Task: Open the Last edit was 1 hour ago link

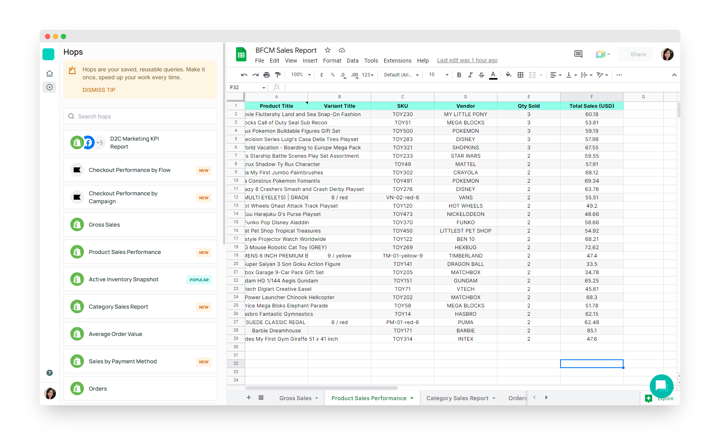Action: pos(467,61)
